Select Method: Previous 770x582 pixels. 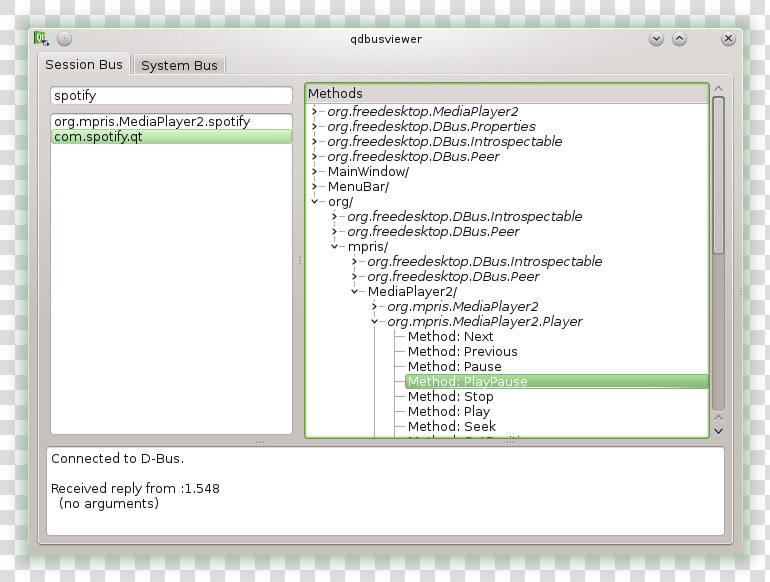click(463, 352)
